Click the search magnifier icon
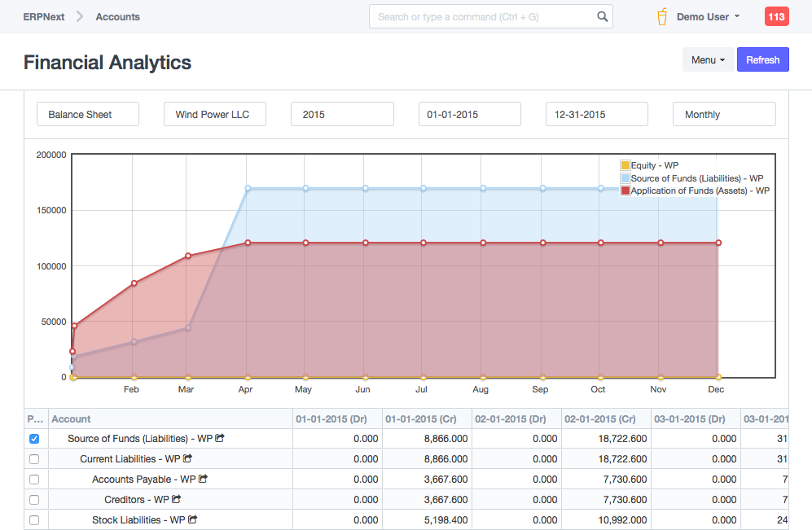 click(602, 16)
